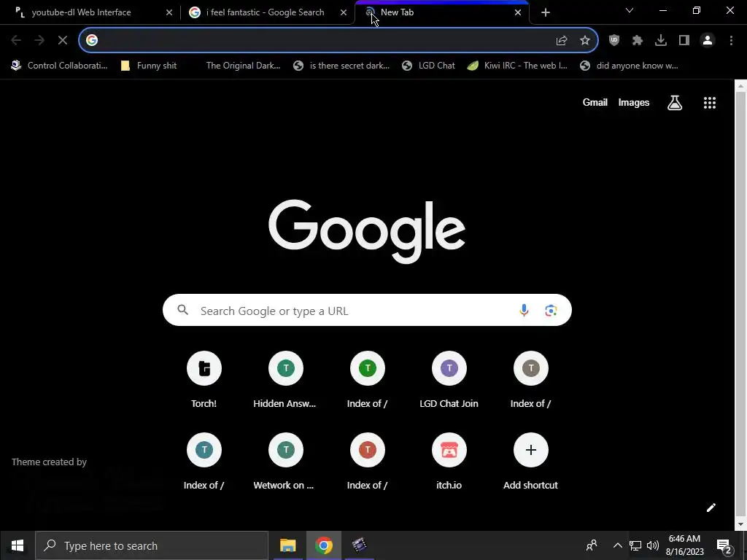Start voice search with the microphone
The image size is (747, 560).
click(x=524, y=311)
